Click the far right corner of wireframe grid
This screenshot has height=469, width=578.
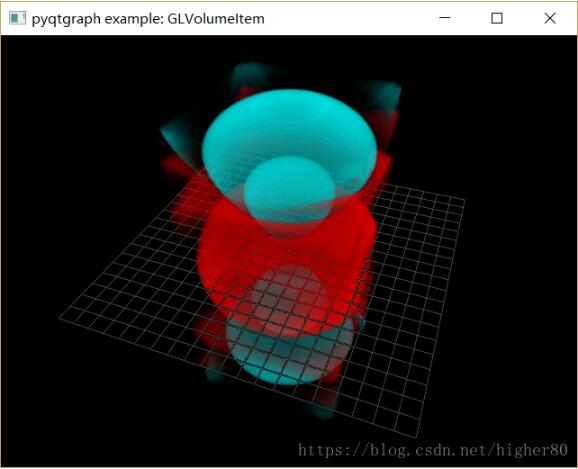(464, 199)
